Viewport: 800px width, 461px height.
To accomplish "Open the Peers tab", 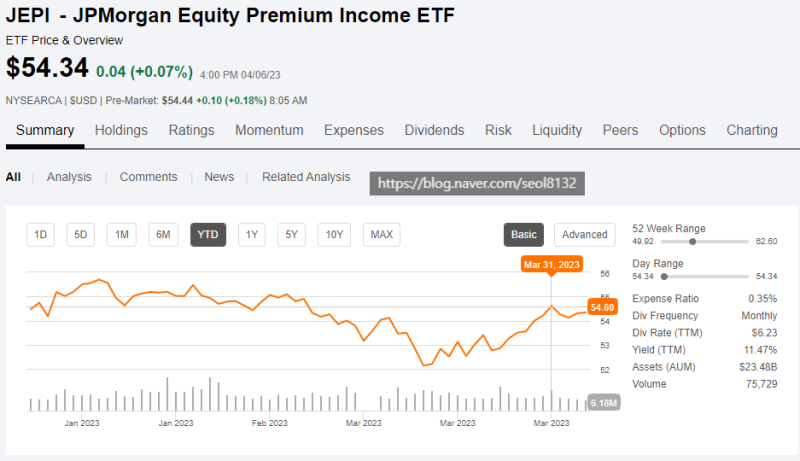I will [620, 130].
